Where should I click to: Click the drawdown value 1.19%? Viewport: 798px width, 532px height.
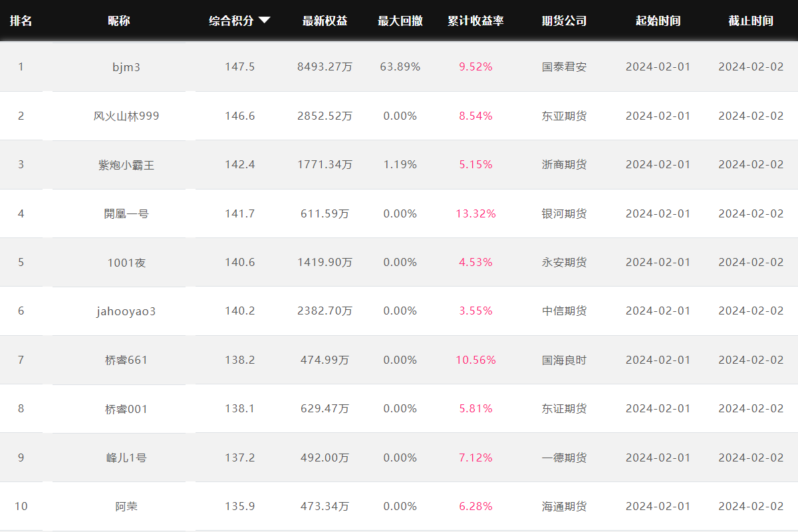tap(400, 164)
